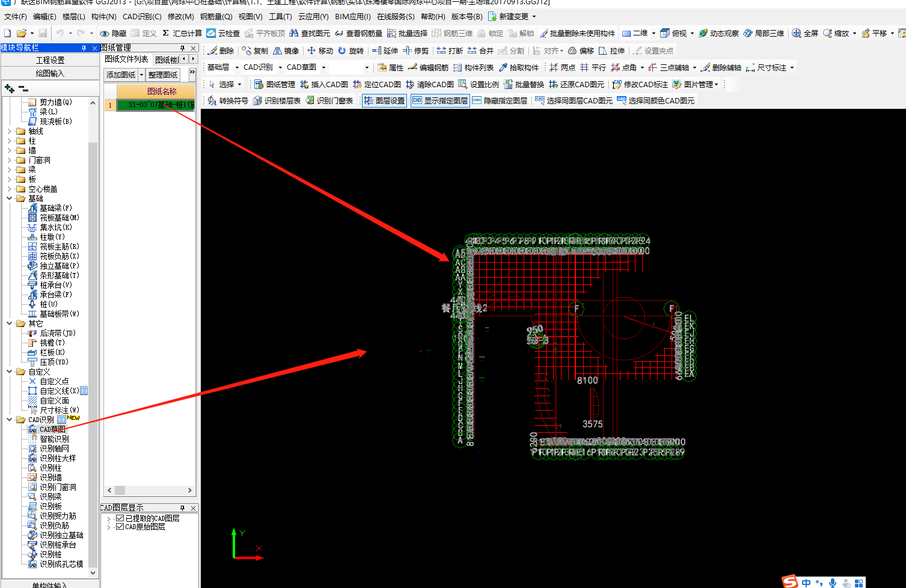Click 图片管理 toolbar button
Screen dimensions: 906x588
coord(694,84)
